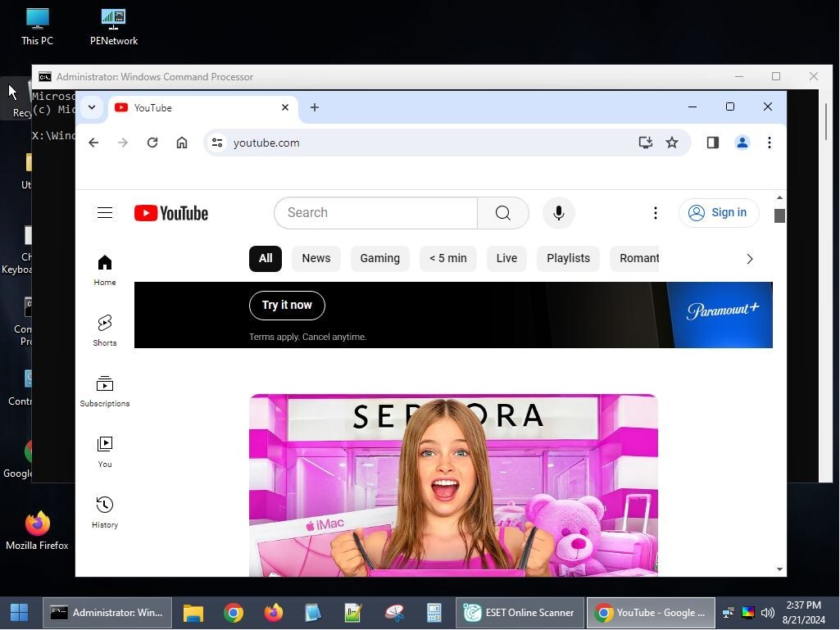
Task: Open Shorts from the sidebar
Action: click(x=105, y=330)
